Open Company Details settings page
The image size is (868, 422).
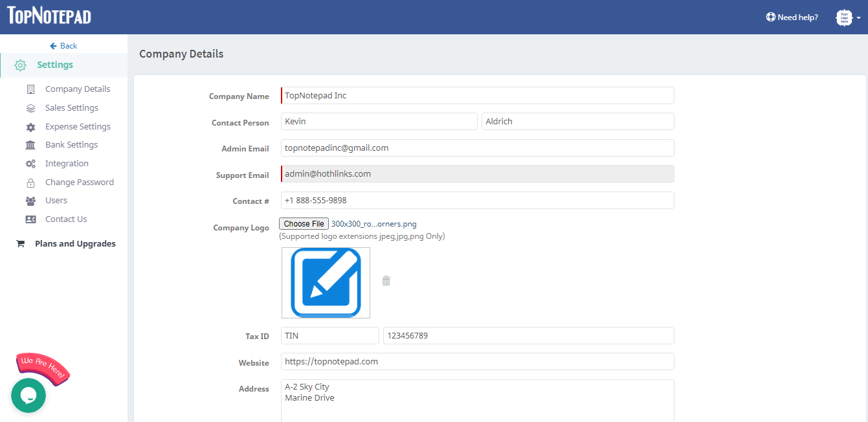[x=78, y=89]
